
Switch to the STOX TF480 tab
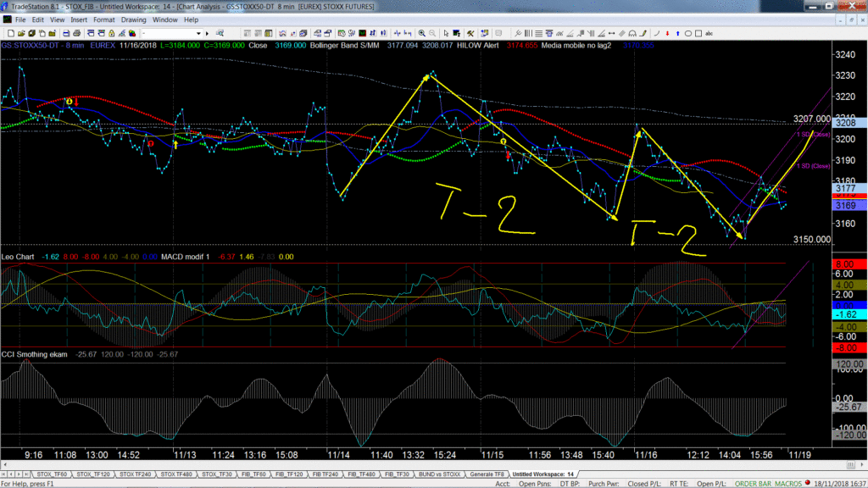176,474
